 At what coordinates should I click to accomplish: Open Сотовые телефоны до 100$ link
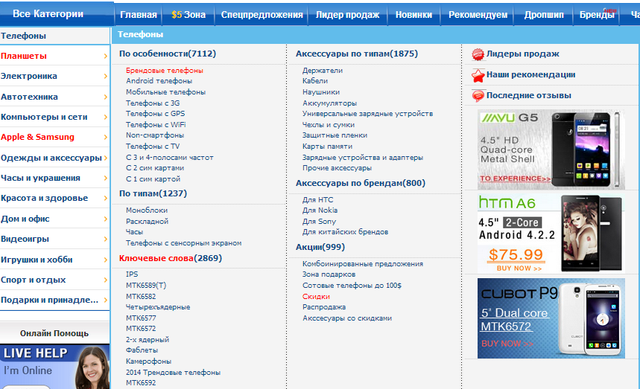(352, 286)
